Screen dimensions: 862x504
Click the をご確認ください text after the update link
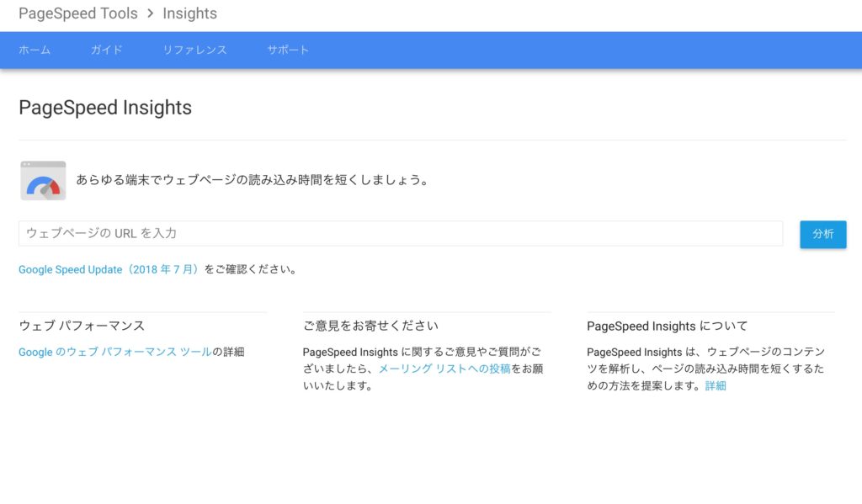(x=251, y=270)
